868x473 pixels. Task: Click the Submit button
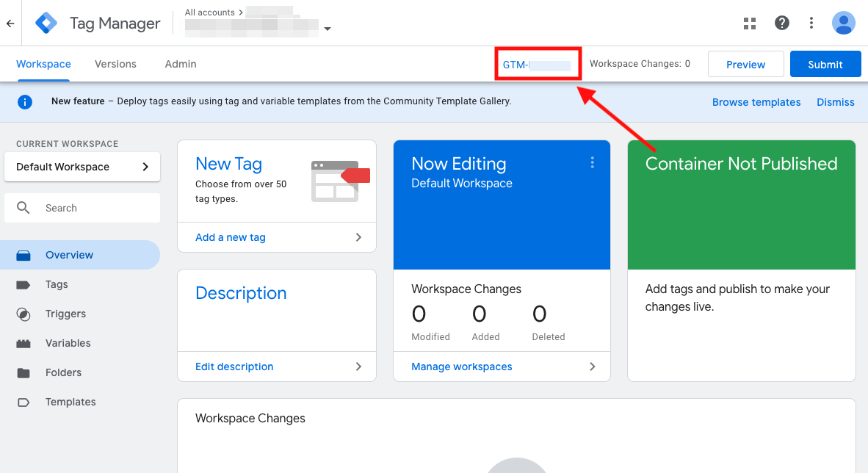825,64
